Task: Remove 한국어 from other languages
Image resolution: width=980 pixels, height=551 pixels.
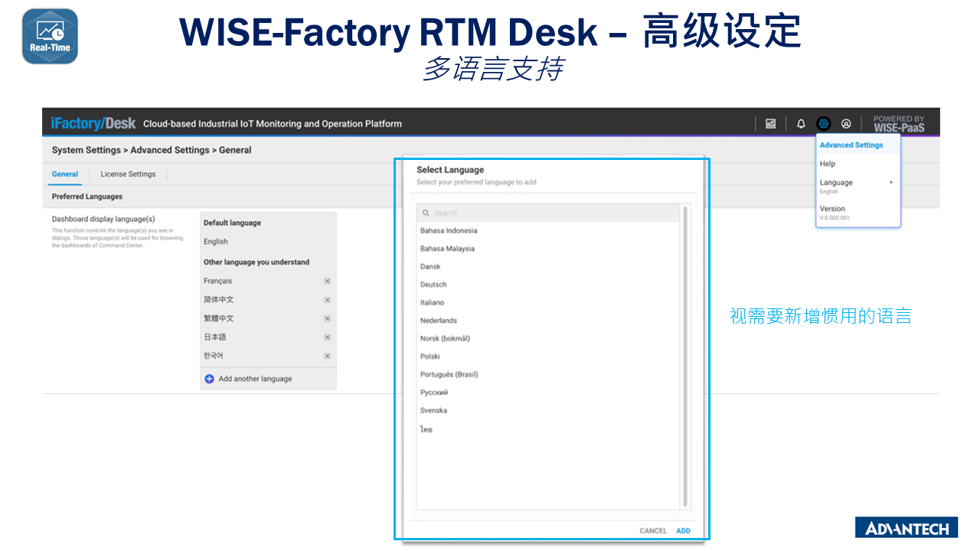Action: (x=327, y=356)
